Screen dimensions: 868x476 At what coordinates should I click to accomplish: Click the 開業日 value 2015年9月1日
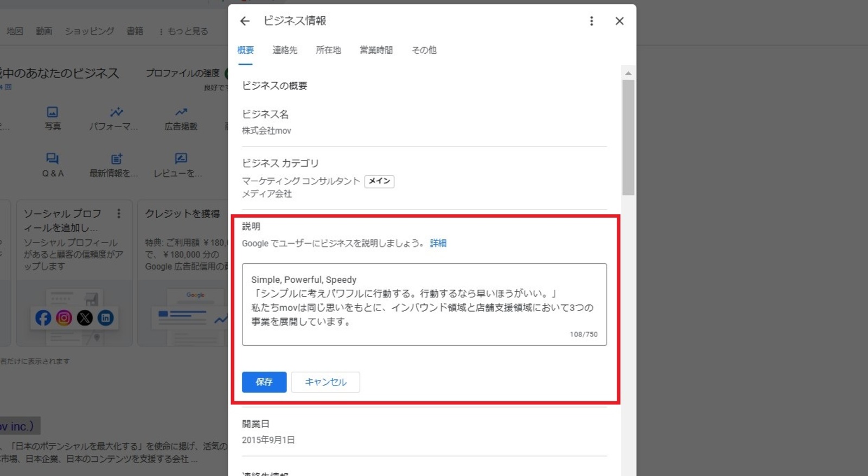(x=269, y=440)
